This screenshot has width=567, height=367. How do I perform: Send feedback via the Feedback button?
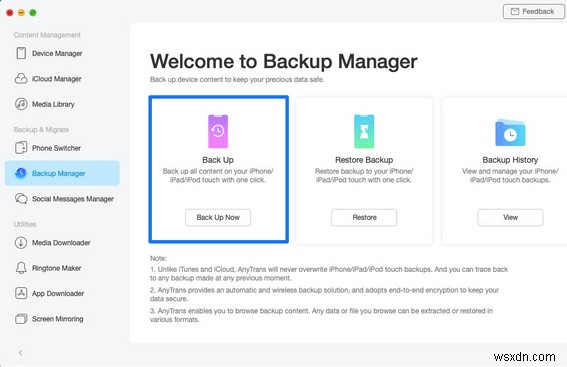tap(534, 12)
